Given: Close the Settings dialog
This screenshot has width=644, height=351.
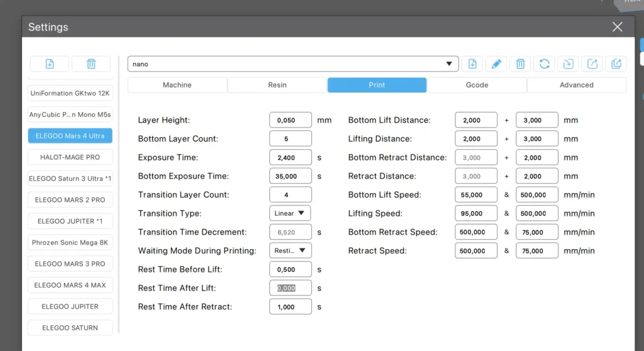Looking at the screenshot, I should tap(617, 26).
